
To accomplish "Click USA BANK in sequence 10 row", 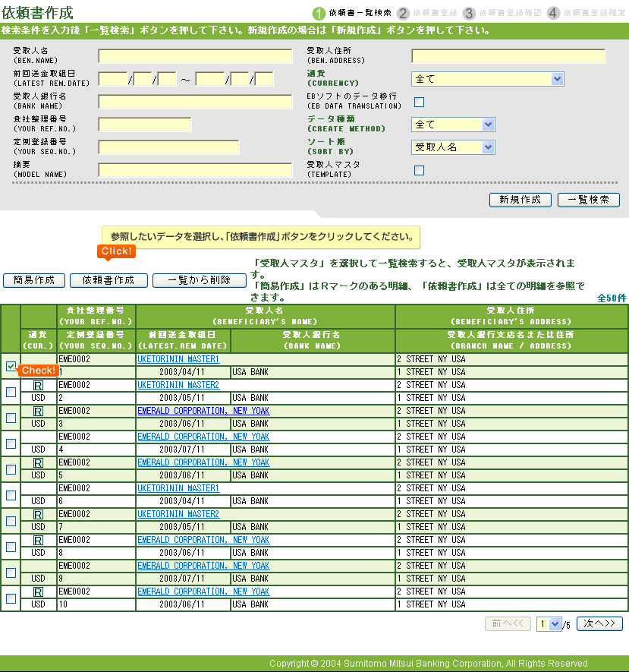I will 250,604.
